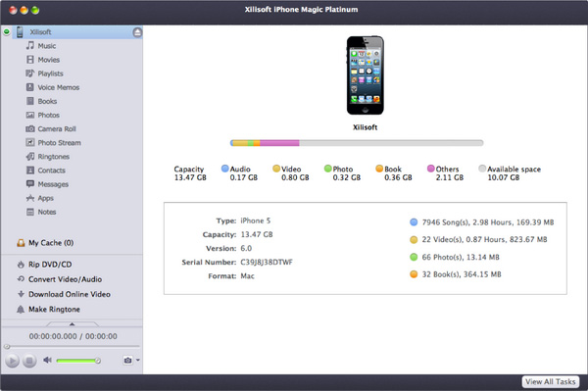Click the orange Book legend dot

[379, 169]
